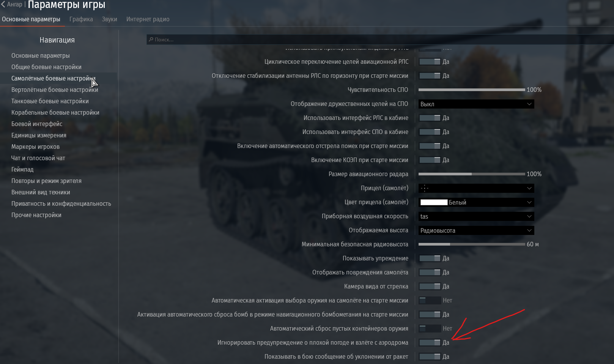This screenshot has height=364, width=614.
Task: Open the Цвет прицела (самолёт) dropdown
Action: point(476,202)
